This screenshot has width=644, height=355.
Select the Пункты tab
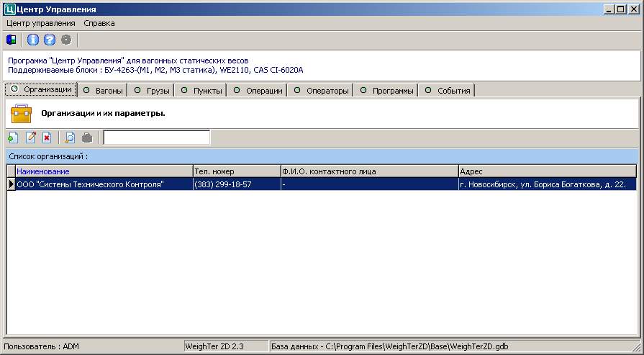point(201,91)
